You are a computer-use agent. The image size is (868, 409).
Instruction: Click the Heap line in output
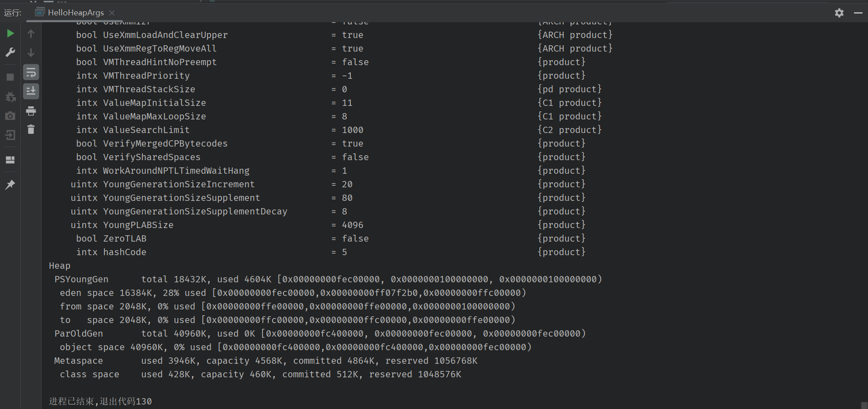[60, 266]
